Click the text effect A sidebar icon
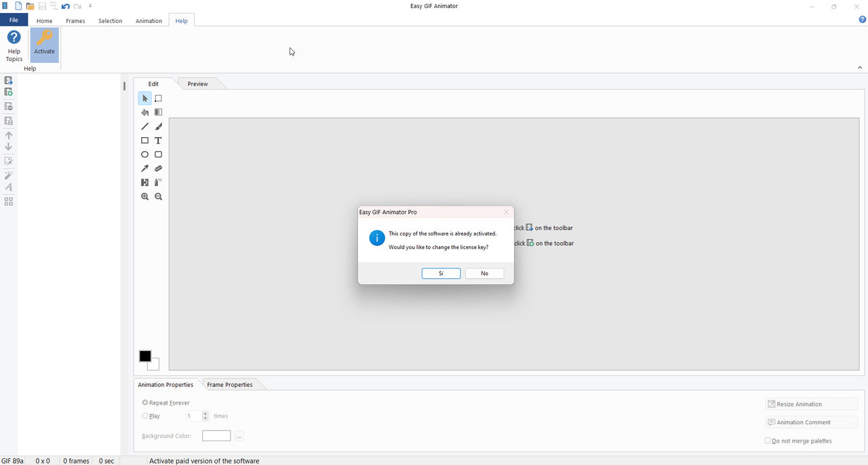The width and height of the screenshot is (868, 465). pos(8,187)
